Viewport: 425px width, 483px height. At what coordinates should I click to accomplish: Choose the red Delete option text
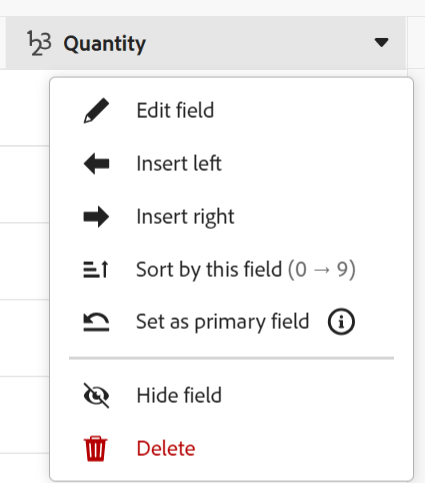(166, 449)
